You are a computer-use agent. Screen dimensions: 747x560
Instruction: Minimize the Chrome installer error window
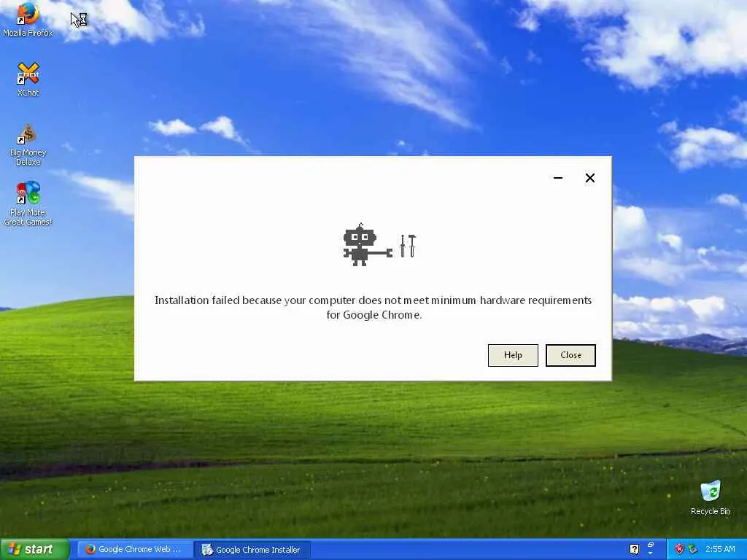pyautogui.click(x=558, y=178)
